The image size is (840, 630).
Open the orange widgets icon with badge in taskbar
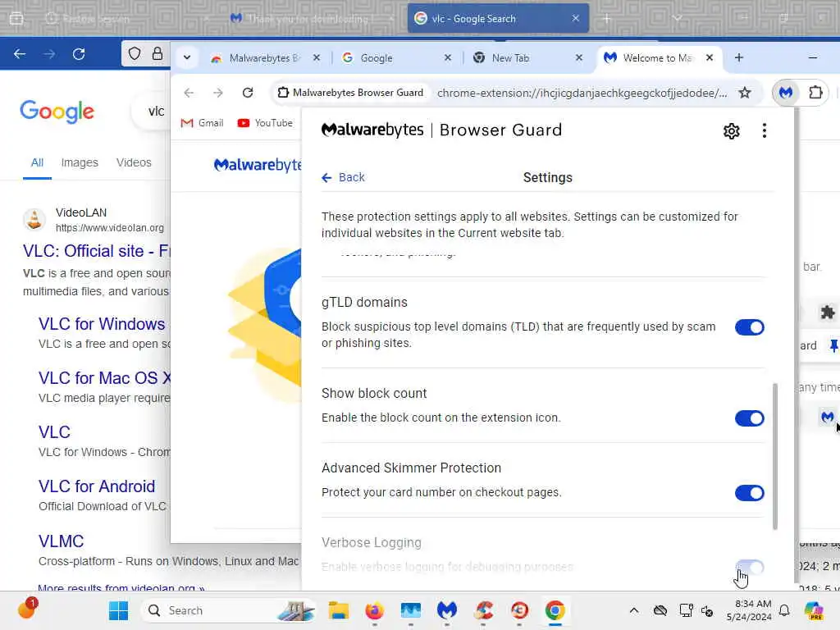click(x=27, y=609)
